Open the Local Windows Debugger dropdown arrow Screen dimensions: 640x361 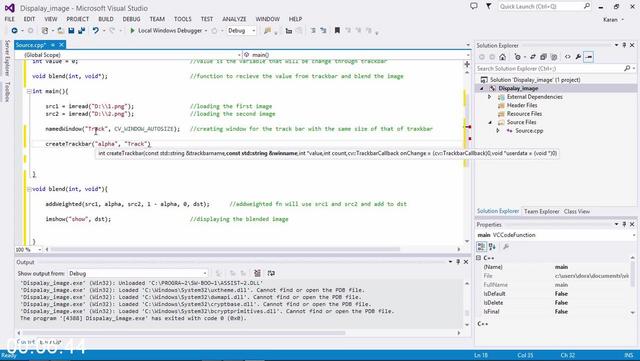[x=206, y=31]
